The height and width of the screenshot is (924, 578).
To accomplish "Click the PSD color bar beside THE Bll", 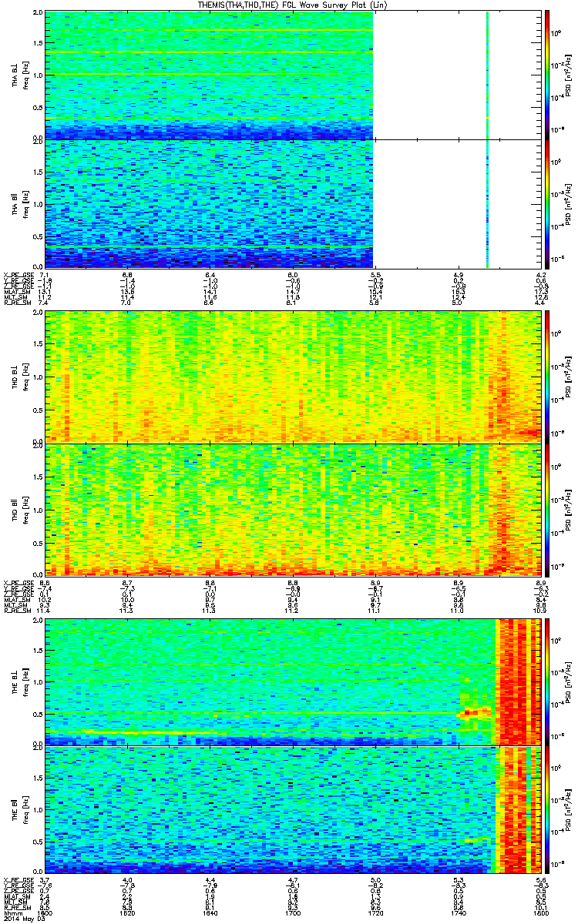I will pos(547,809).
